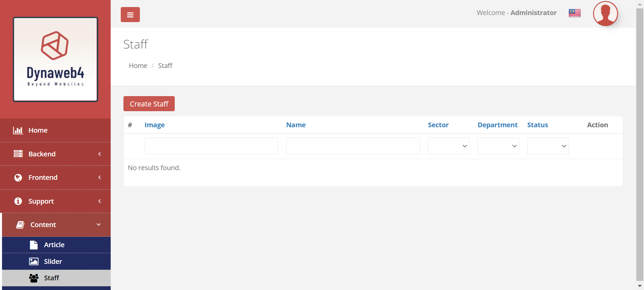Click the Content book icon

tap(20, 225)
